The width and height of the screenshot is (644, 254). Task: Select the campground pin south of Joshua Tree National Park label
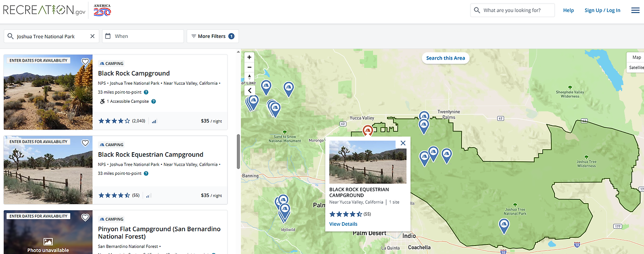pos(504,226)
